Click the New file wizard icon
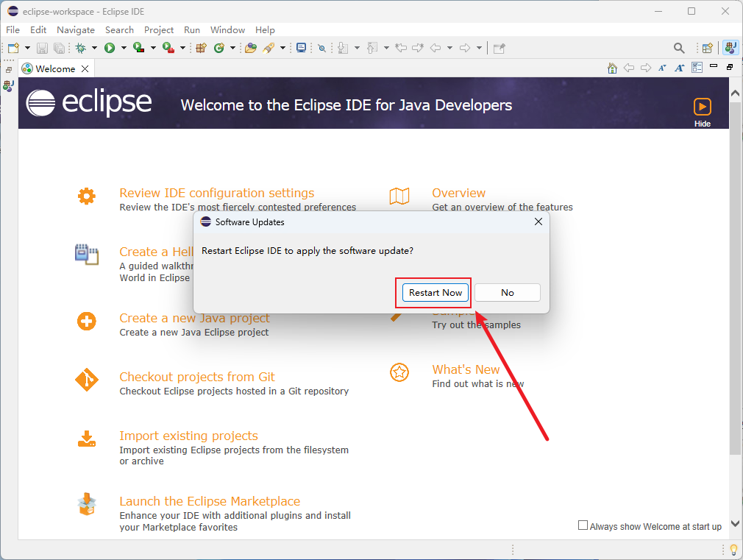Image resolution: width=743 pixels, height=560 pixels. (13, 48)
